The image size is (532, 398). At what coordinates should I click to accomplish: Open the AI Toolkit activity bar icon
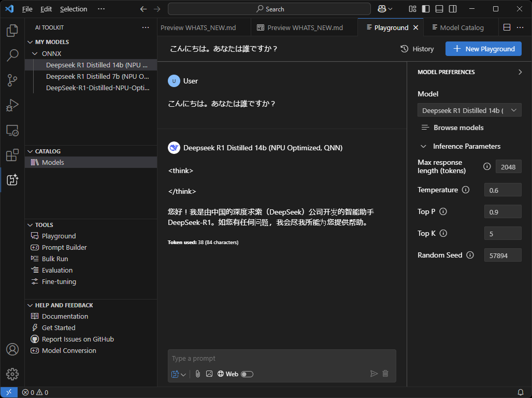[x=12, y=179]
